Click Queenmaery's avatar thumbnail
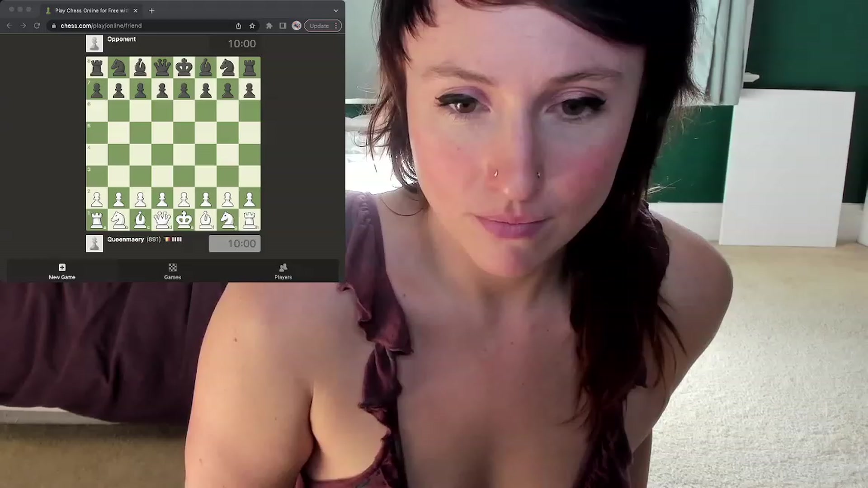Screen dimensions: 868x488 coord(94,244)
